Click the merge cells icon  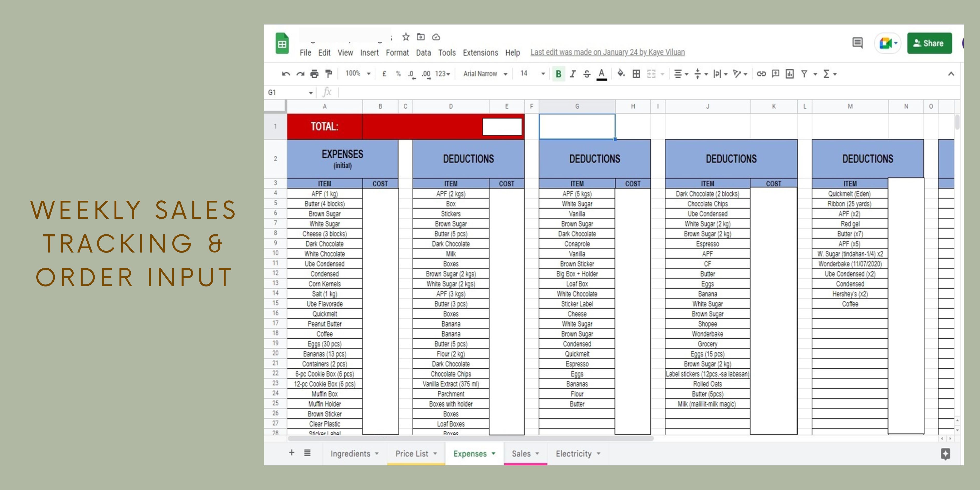tap(651, 74)
